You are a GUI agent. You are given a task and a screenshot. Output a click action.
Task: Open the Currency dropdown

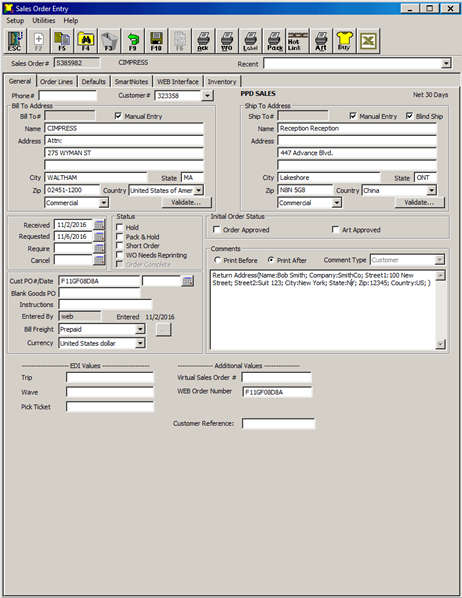[x=140, y=343]
